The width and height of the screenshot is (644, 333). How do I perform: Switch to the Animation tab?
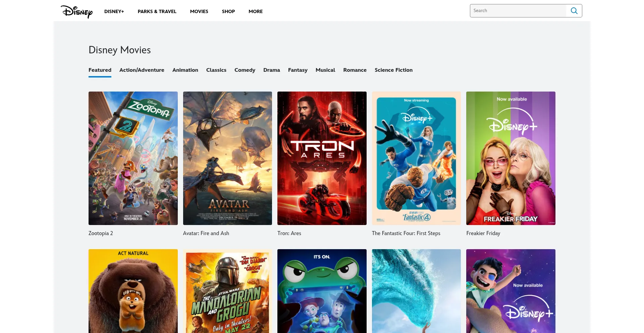click(x=185, y=70)
